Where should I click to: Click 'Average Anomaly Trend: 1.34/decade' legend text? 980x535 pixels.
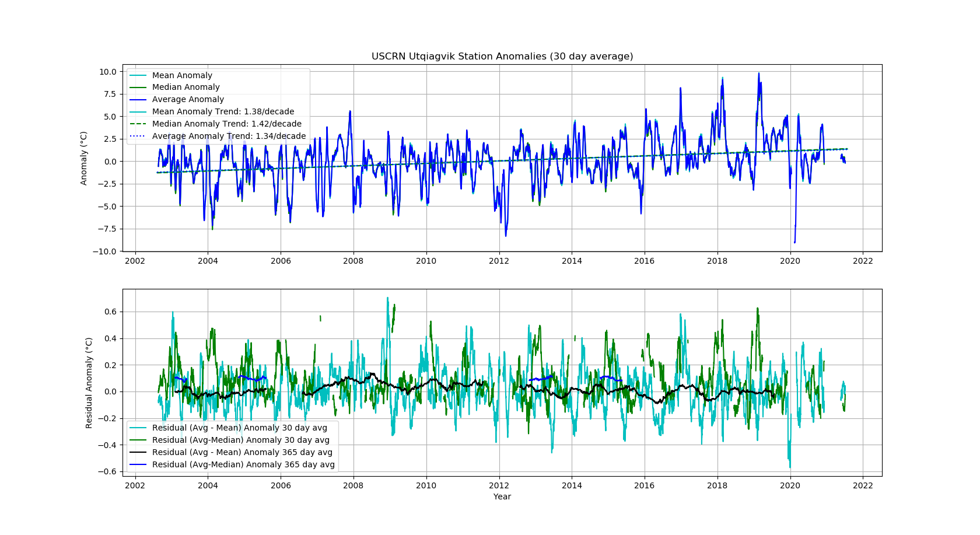229,137
